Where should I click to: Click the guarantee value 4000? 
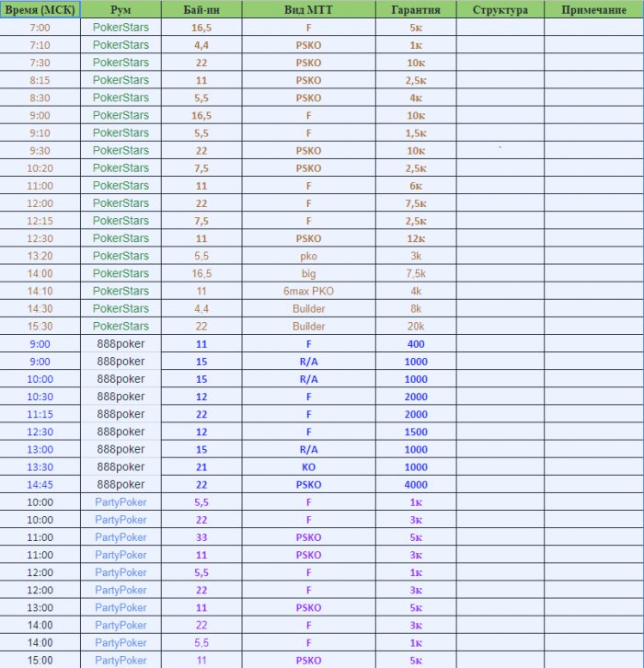(416, 484)
